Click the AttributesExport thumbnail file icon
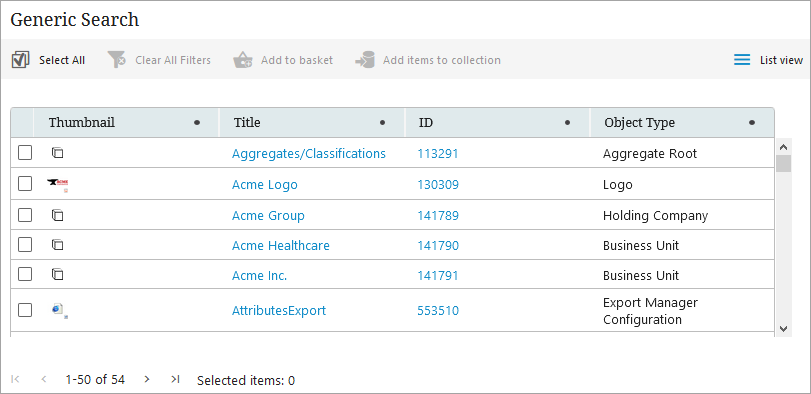 click(59, 310)
